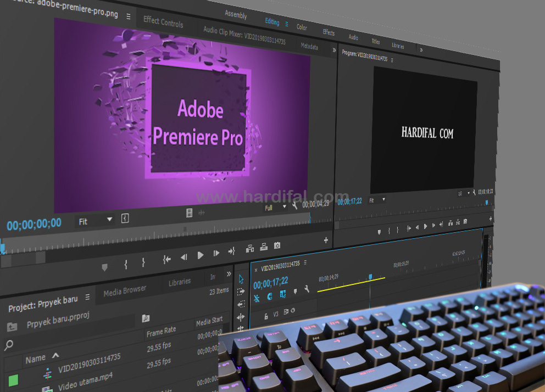Switch to the Libraries workspace
Screen dimensions: 545x392
pos(398,46)
